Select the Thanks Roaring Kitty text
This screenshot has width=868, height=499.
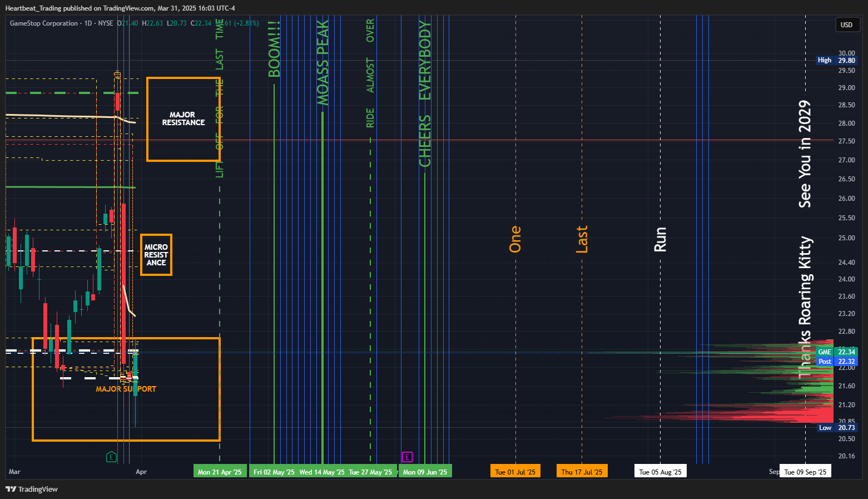(805, 308)
